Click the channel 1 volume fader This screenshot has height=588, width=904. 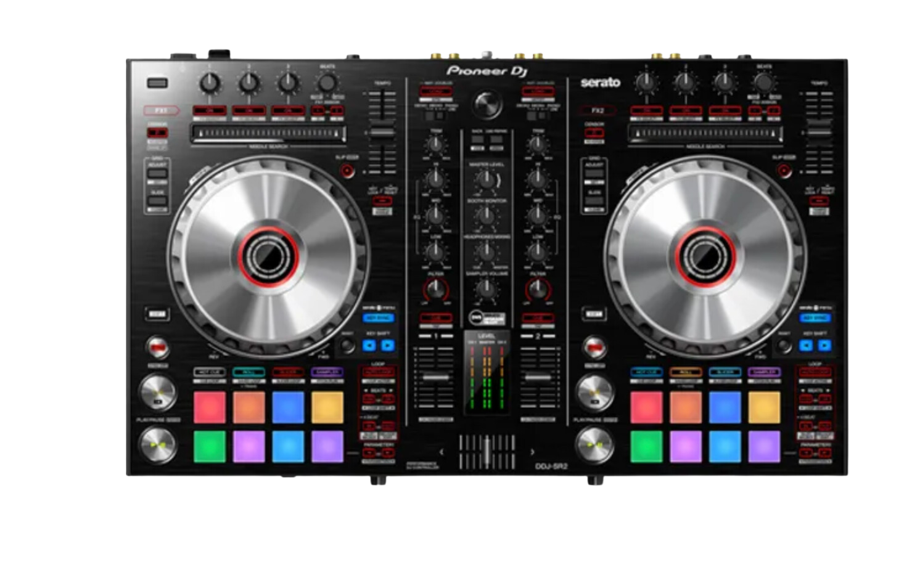[x=435, y=377]
